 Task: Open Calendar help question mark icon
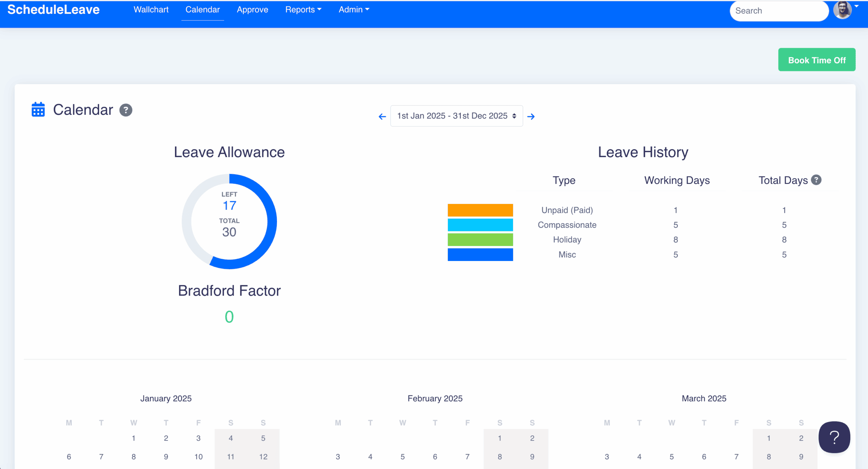[126, 110]
